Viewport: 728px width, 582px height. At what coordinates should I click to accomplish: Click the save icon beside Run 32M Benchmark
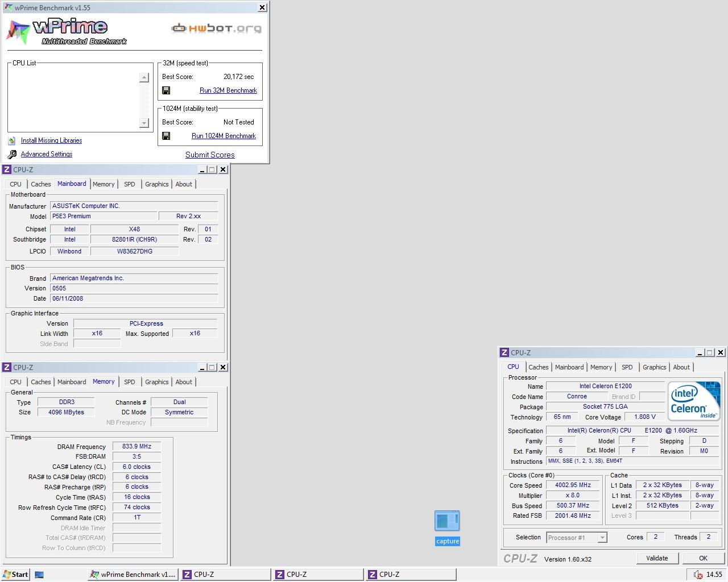coord(166,90)
